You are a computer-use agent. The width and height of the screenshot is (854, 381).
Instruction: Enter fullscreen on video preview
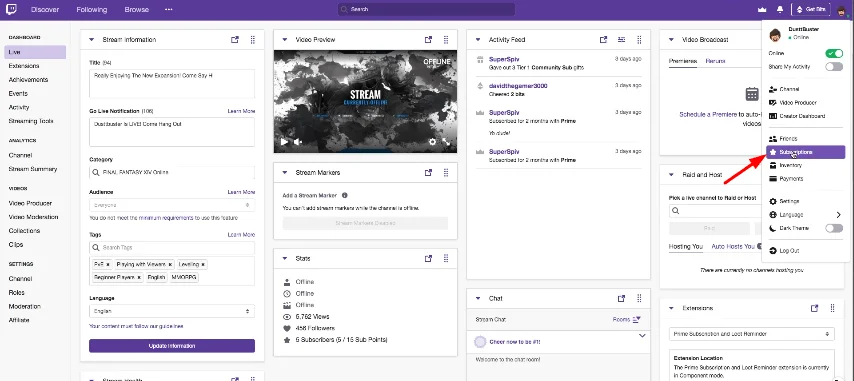click(x=447, y=142)
